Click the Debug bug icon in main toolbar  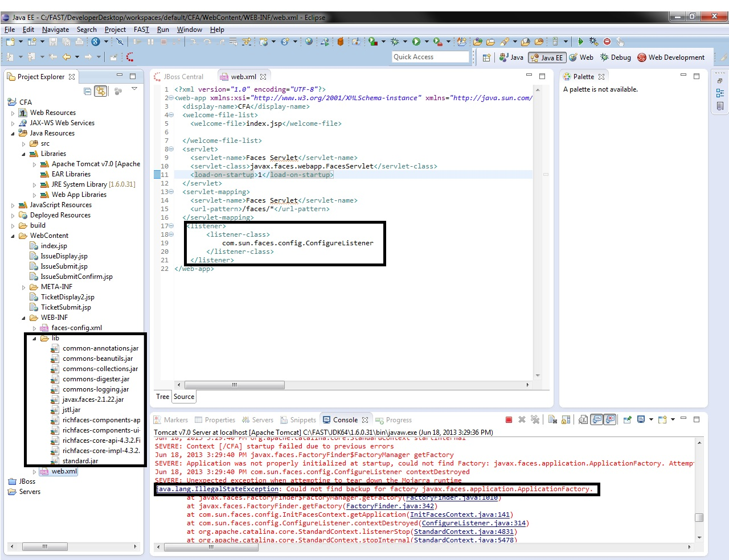point(394,42)
